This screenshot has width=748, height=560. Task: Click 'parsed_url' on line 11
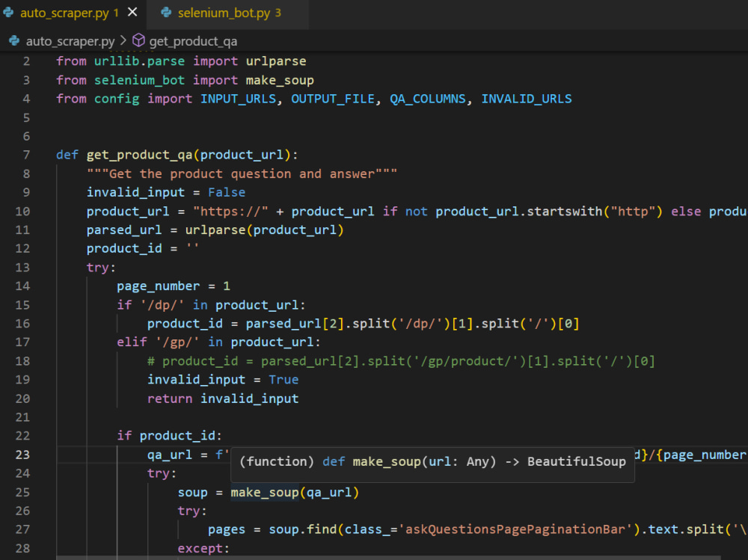click(124, 230)
